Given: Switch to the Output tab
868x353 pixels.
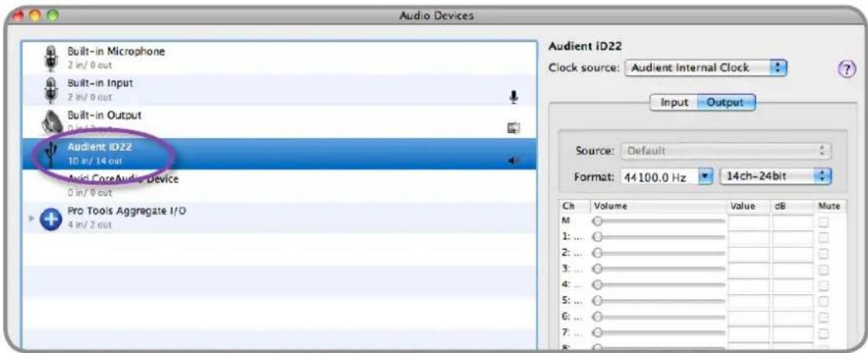Looking at the screenshot, I should (726, 102).
